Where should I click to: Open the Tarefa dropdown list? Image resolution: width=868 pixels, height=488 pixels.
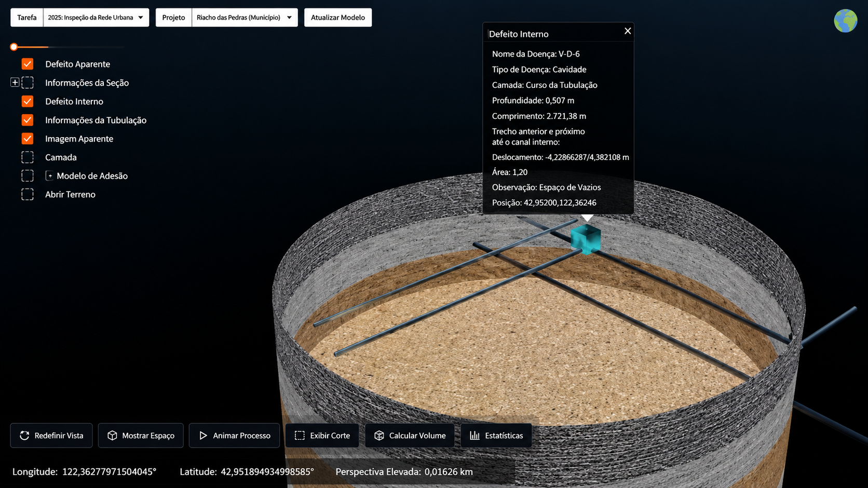pyautogui.click(x=96, y=18)
